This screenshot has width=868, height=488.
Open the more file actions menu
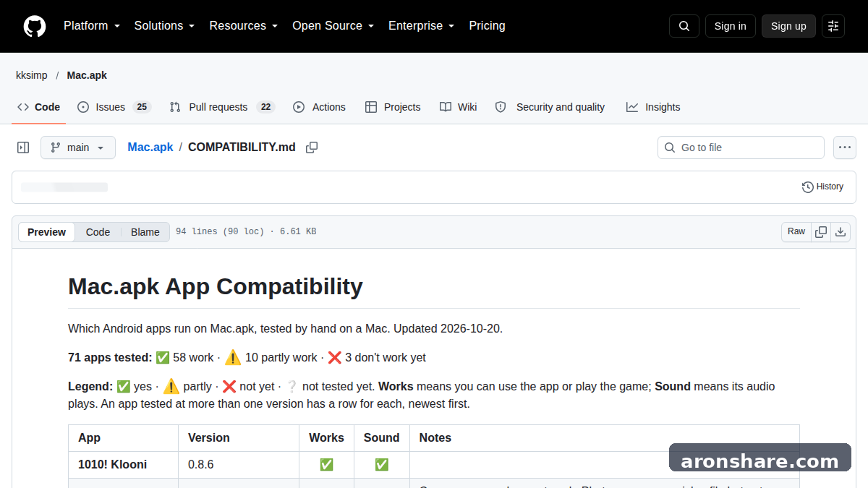[845, 147]
